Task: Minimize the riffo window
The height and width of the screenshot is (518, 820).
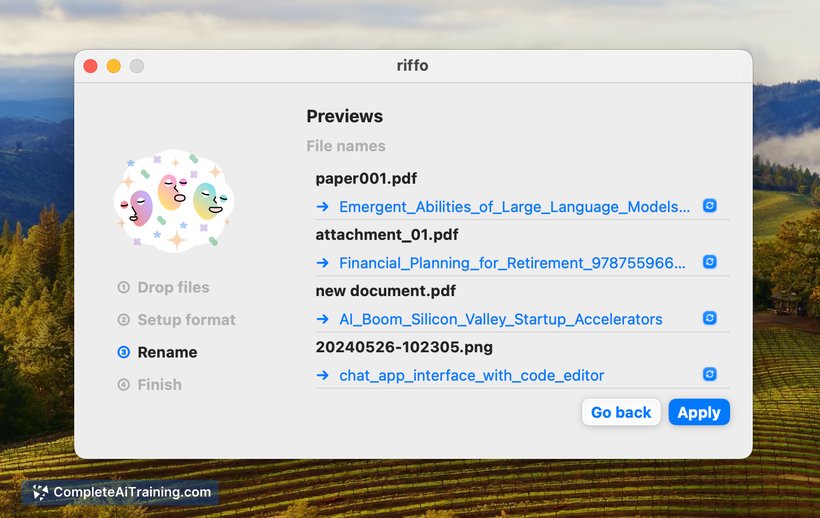Action: pos(113,66)
